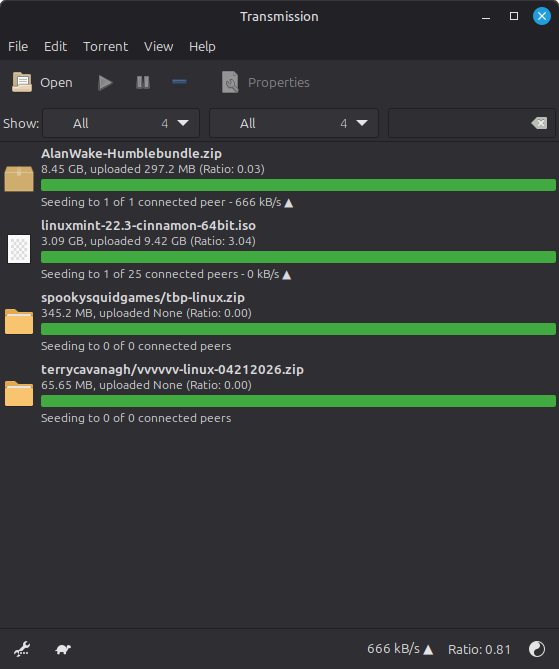
Task: Pause the torrent with the pause icon
Action: click(143, 82)
